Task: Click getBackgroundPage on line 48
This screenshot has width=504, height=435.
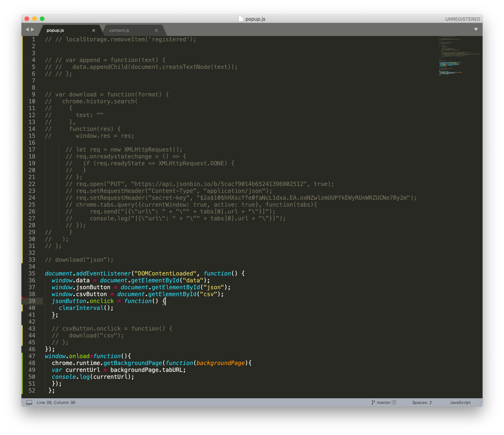Action: (133, 363)
